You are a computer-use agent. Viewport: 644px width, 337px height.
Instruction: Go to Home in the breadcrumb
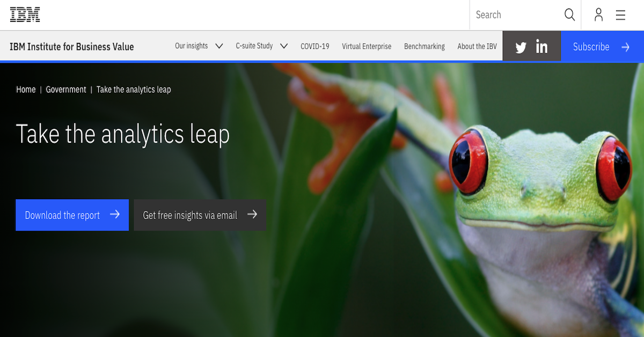[26, 90]
